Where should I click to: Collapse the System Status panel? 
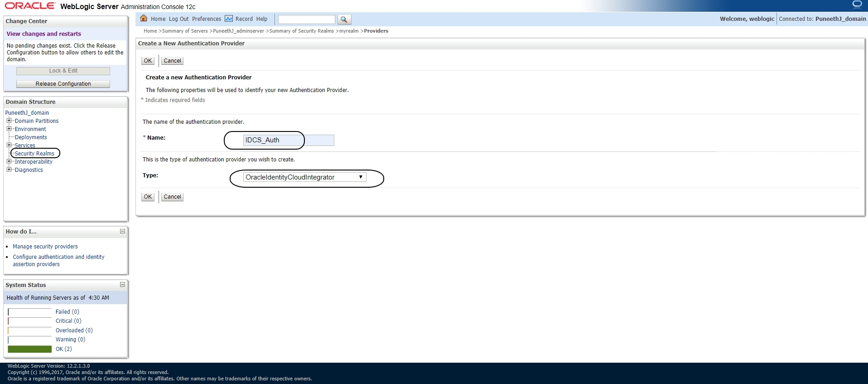[122, 285]
